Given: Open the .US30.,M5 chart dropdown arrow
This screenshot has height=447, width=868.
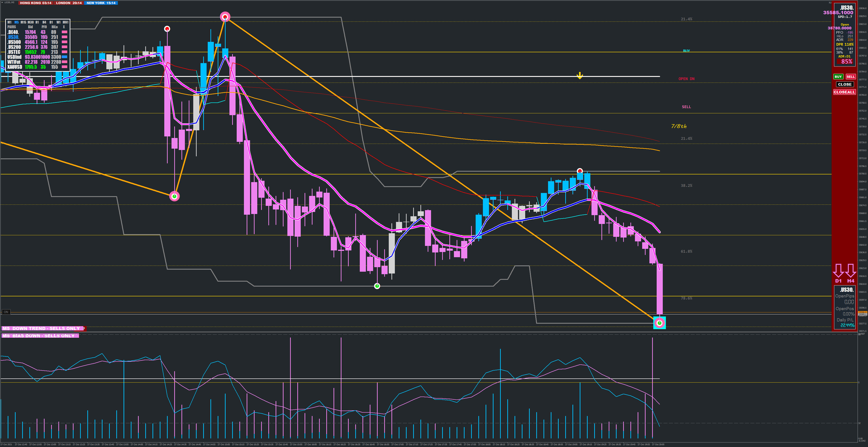Looking at the screenshot, I should [2, 3].
